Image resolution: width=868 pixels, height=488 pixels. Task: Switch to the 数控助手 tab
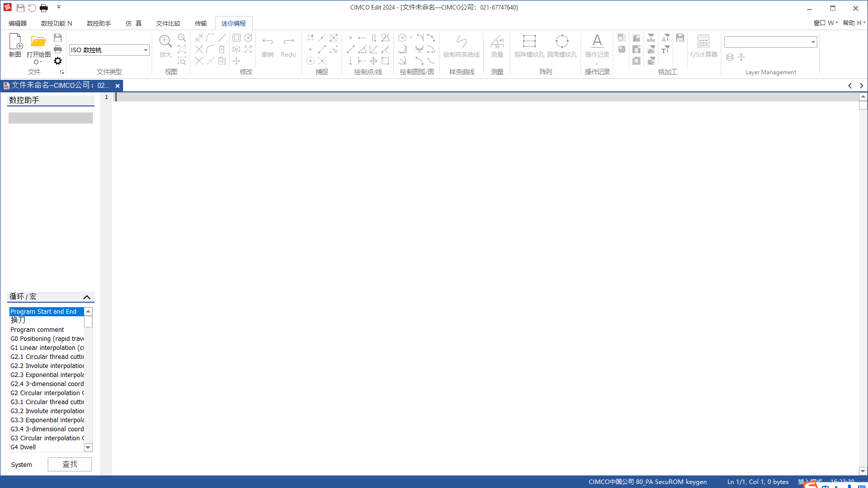point(99,23)
